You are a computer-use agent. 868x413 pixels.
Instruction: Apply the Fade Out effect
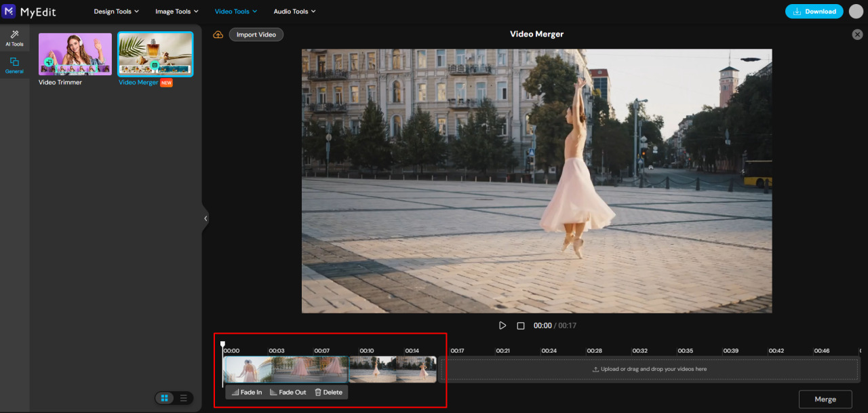point(288,391)
